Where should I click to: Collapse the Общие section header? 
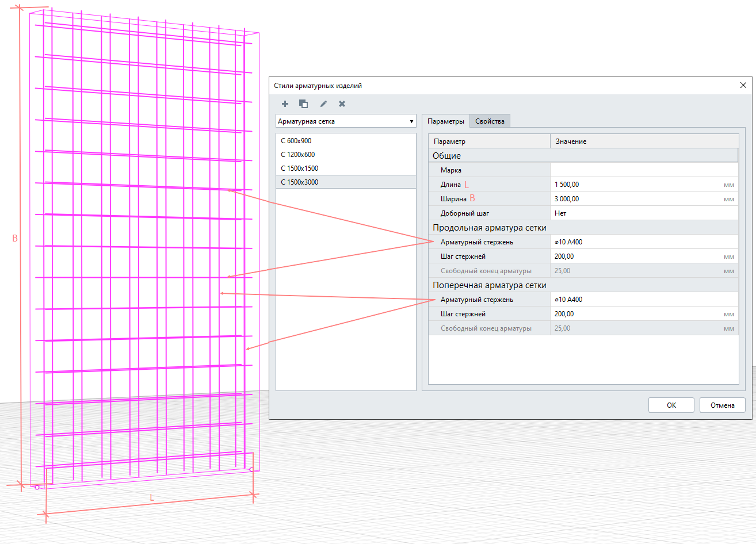[x=583, y=156]
